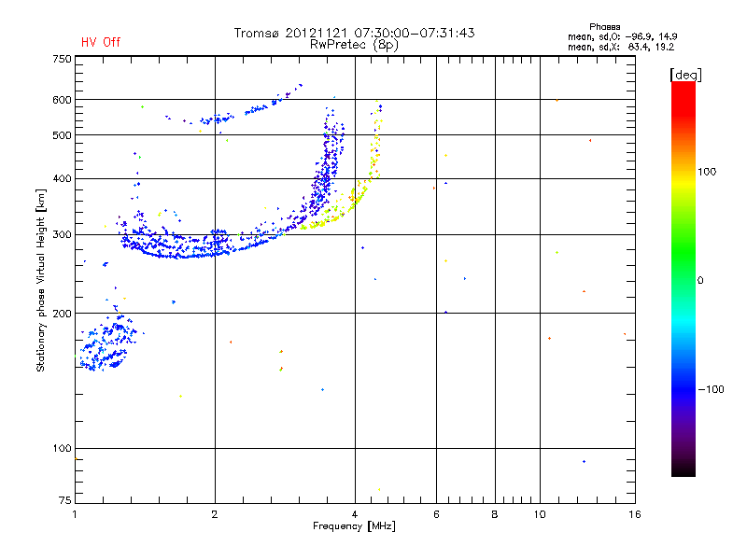Click the colorbar label '-100'
Screen dimensions: 747x560
(x=712, y=389)
